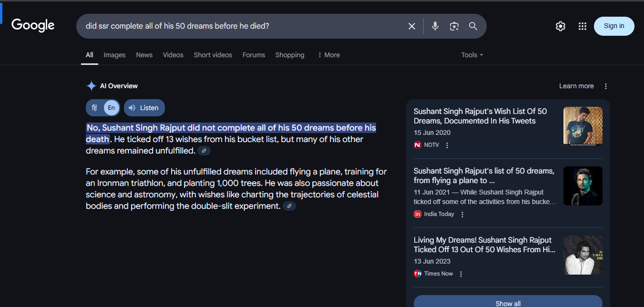Image resolution: width=644 pixels, height=307 pixels.
Task: Switch to the Forums tab
Action: [x=254, y=55]
